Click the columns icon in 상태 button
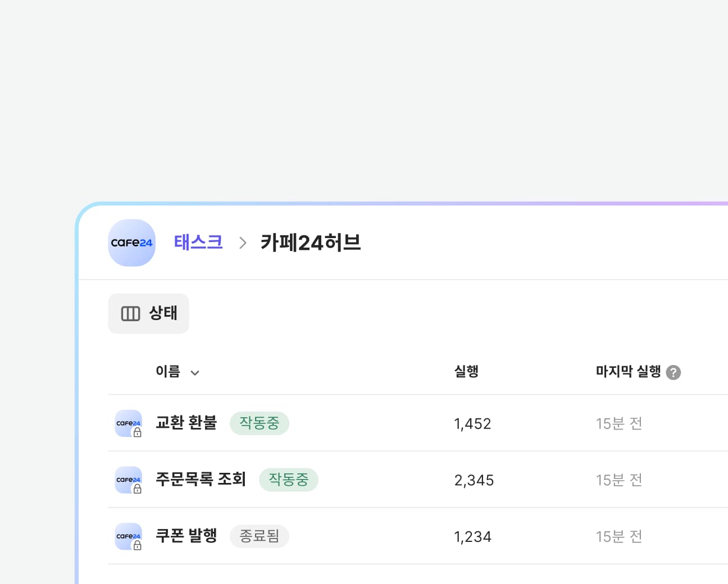The height and width of the screenshot is (584, 728). tap(130, 313)
